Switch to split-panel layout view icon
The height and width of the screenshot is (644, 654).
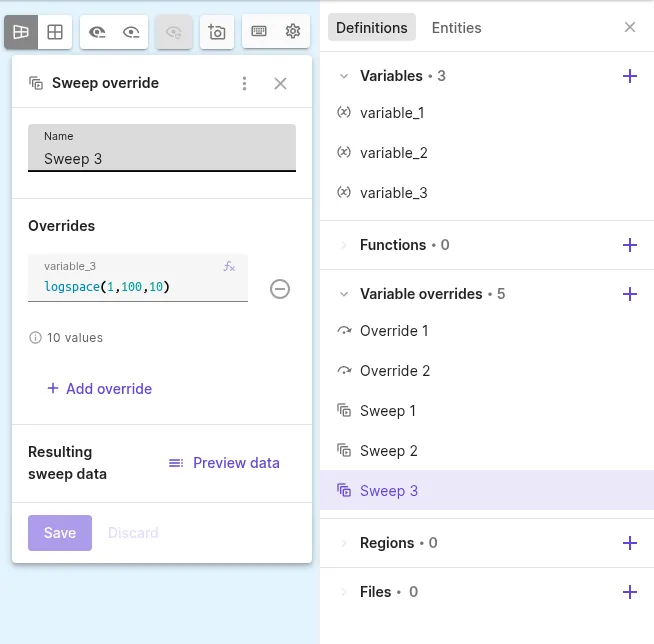click(21, 32)
